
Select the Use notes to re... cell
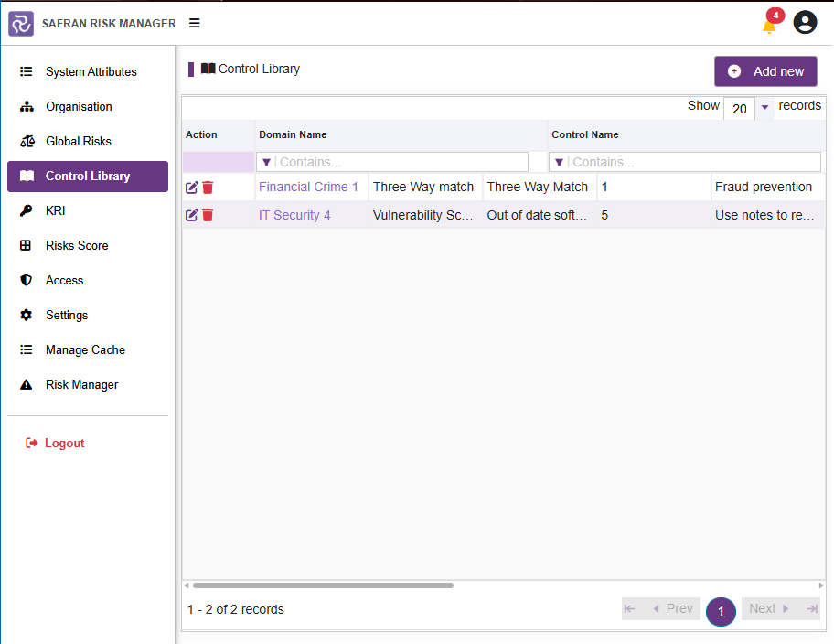(768, 215)
